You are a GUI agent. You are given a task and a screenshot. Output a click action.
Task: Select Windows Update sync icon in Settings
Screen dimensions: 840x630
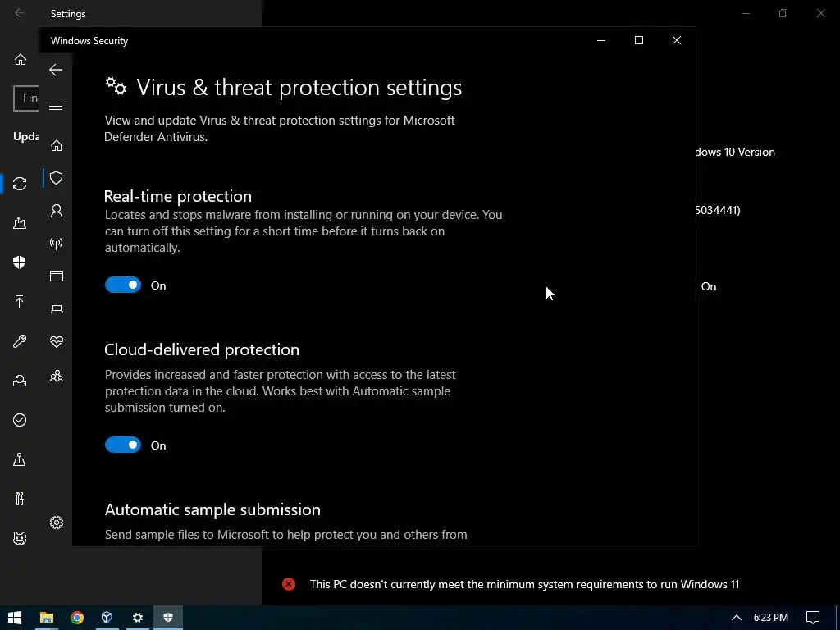(x=20, y=184)
